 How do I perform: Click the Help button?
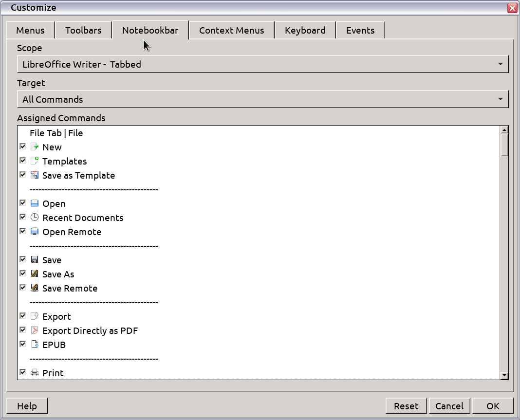(27, 406)
